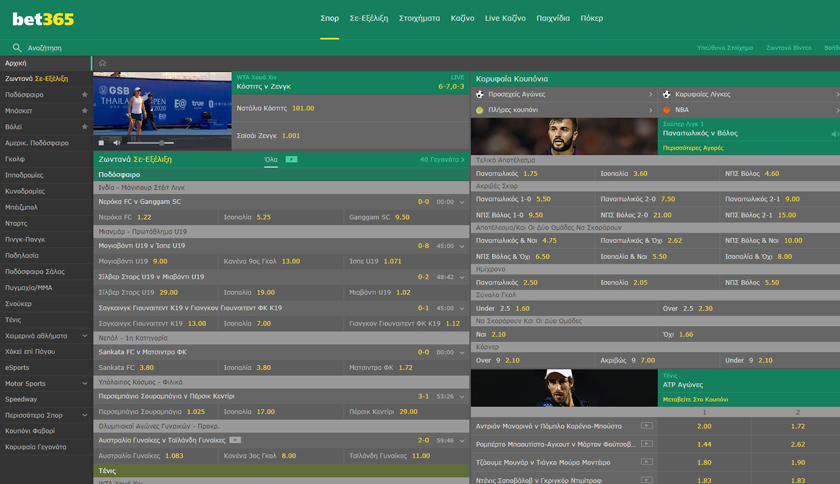Expand Μογιαβάντι U19 v Ίσπε U19 match
This screenshot has height=484, width=840.
(x=462, y=246)
